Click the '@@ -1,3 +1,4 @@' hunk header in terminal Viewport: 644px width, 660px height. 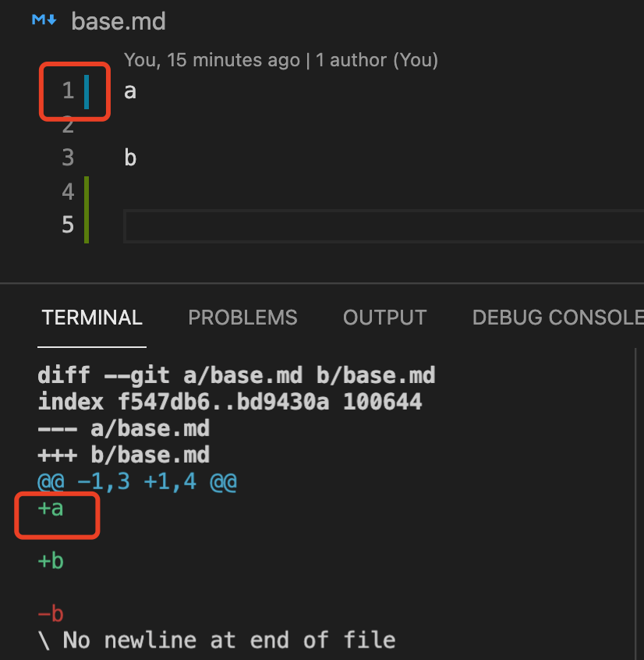pyautogui.click(x=137, y=481)
